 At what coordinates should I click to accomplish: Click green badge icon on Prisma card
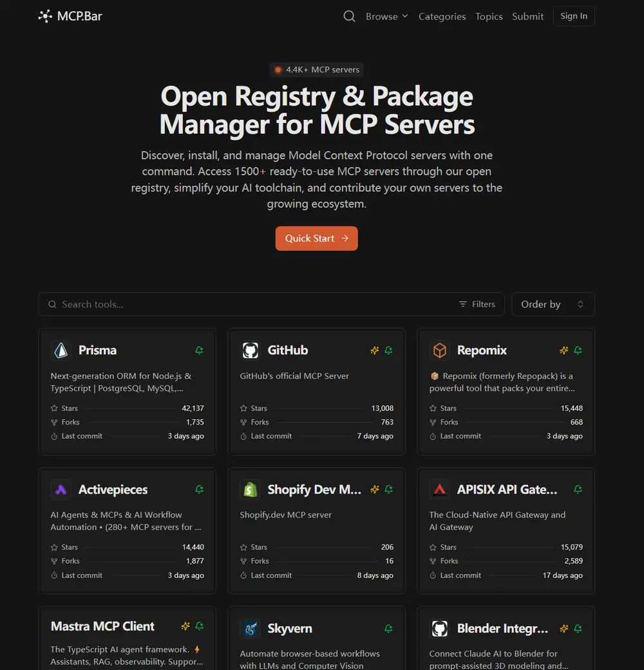(x=199, y=350)
